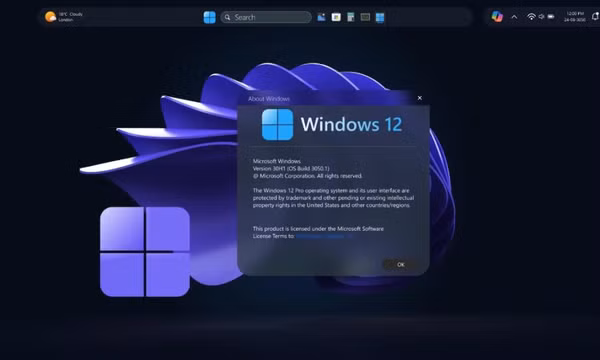Image resolution: width=600 pixels, height=360 pixels.
Task: Open the Calculator taskbar icon
Action: [x=351, y=17]
